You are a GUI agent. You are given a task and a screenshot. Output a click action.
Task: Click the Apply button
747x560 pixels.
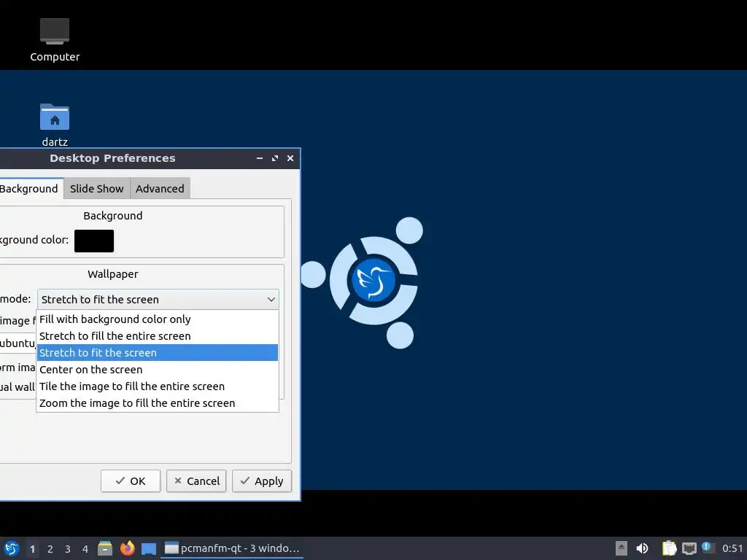coord(262,481)
